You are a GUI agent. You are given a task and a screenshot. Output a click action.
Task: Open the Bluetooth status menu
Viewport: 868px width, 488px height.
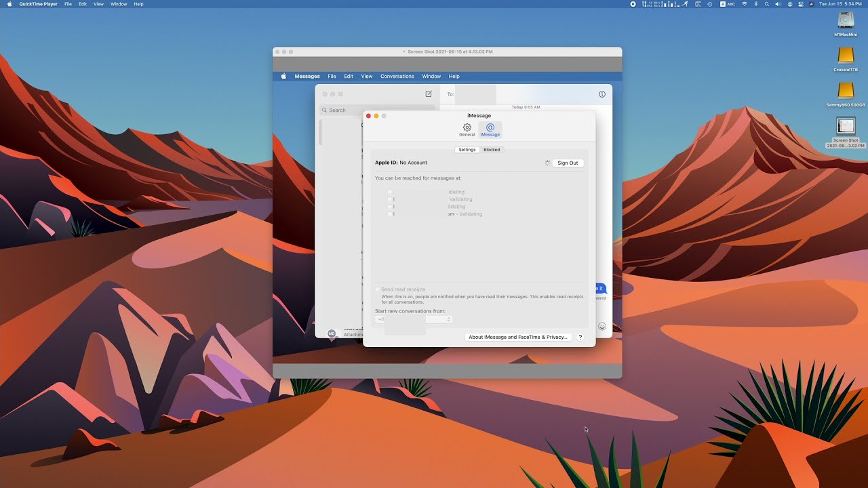pos(755,4)
